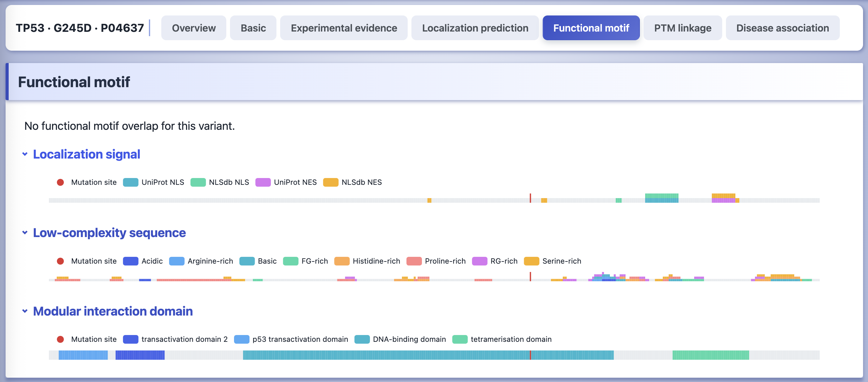Click the Arginine-rich legend color icon
The image size is (868, 382).
177,261
